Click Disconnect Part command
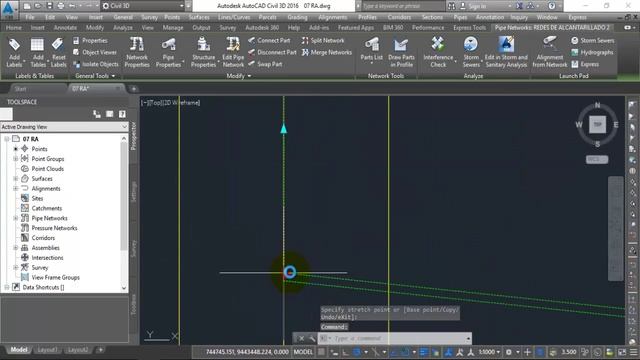This screenshot has height=360, width=640. (272, 52)
